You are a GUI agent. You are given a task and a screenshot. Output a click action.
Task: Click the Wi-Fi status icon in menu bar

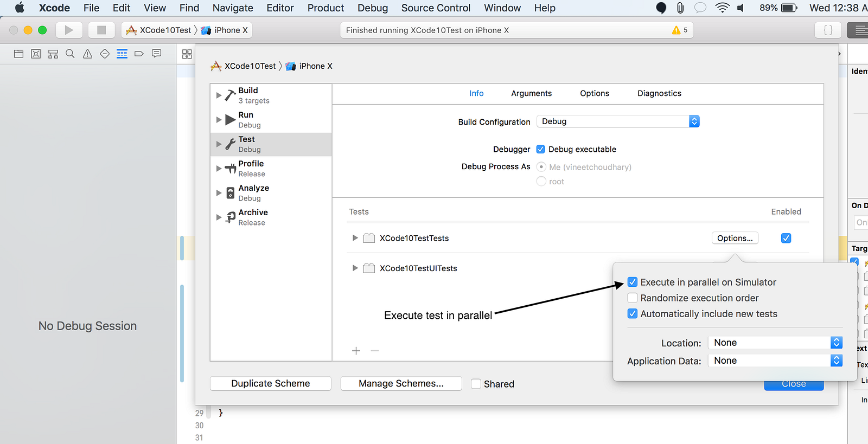pos(722,8)
